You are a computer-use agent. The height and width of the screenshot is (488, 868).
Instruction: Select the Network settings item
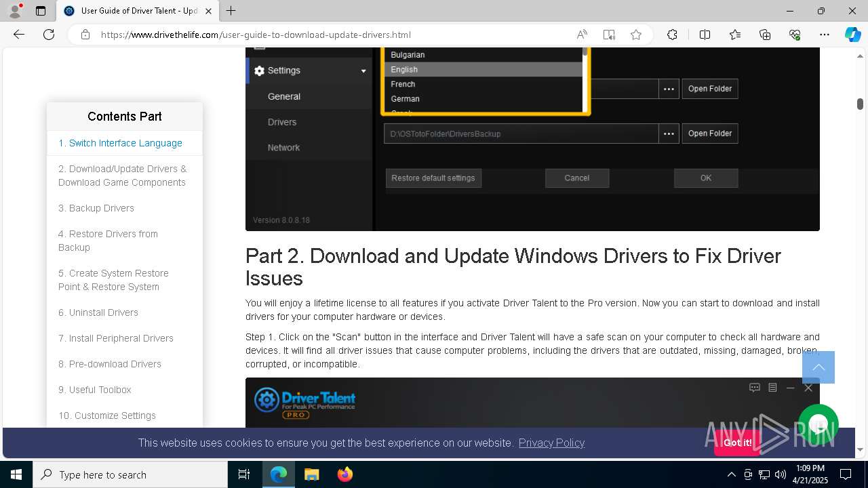(x=283, y=147)
